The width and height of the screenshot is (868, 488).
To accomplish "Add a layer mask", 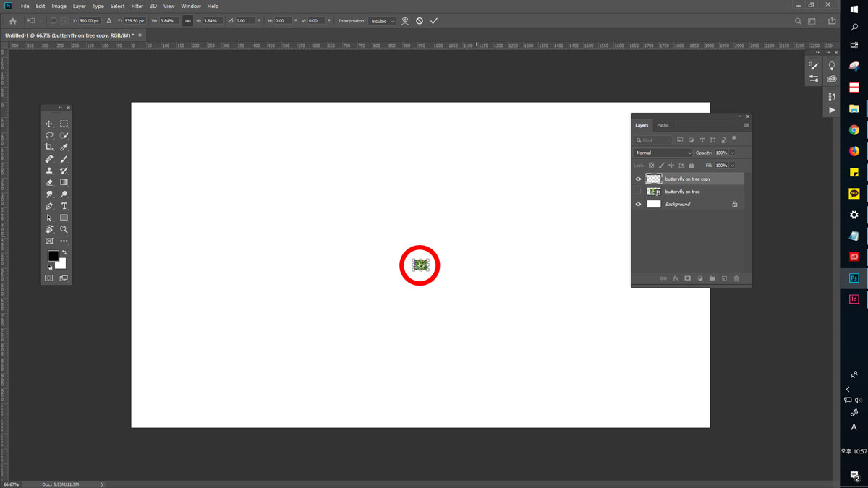I will (687, 278).
